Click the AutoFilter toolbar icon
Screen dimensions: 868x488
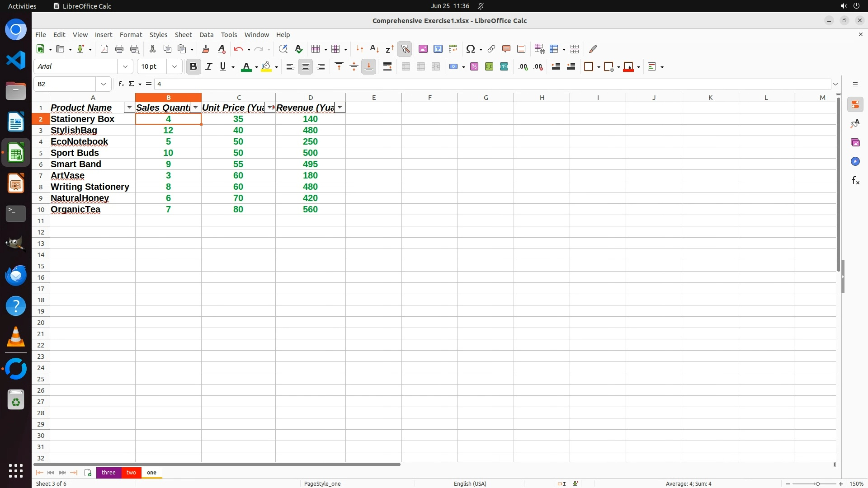pyautogui.click(x=405, y=49)
